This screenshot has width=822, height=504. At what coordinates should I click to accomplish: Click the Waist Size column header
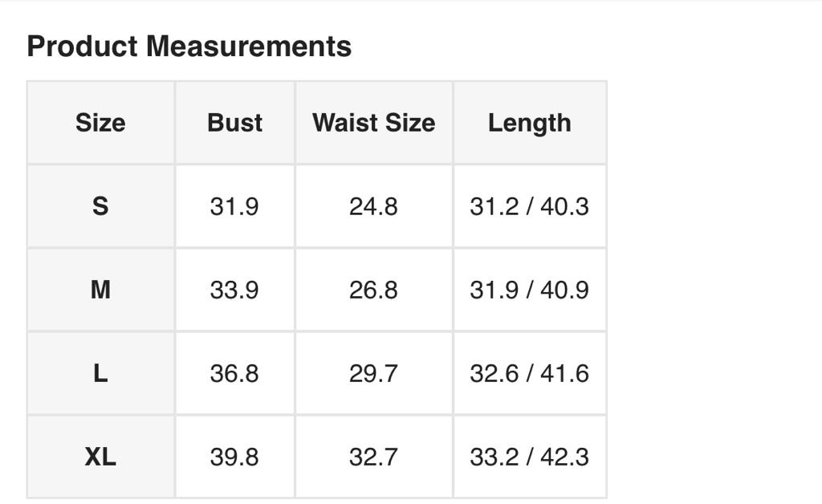point(373,123)
